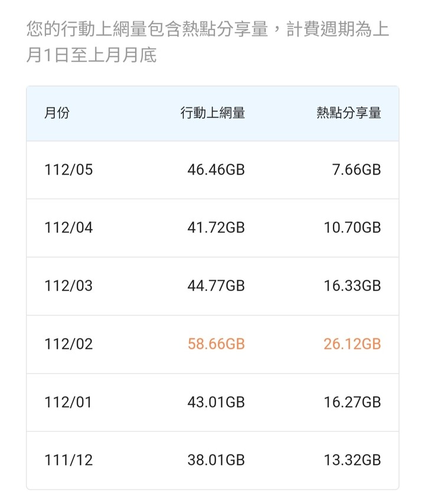Select the 112/04 month row
Viewport: 425px width, 504px height.
click(212, 228)
